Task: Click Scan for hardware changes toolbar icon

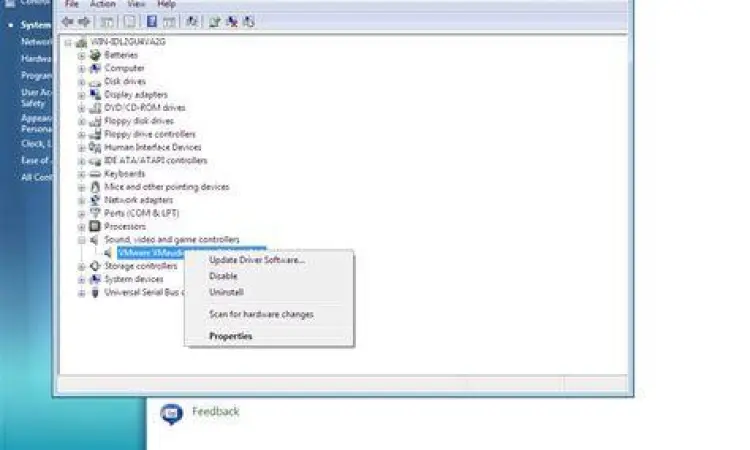Action: [x=192, y=22]
